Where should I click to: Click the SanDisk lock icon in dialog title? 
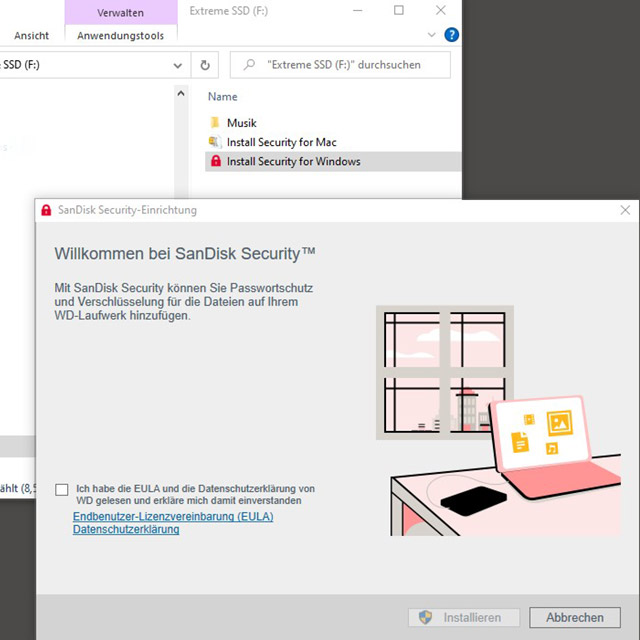pyautogui.click(x=45, y=210)
